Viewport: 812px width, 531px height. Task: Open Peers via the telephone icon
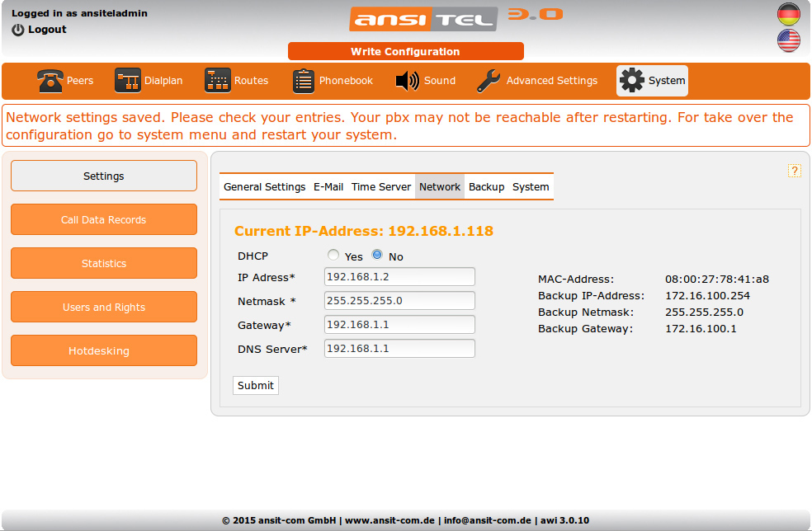[50, 81]
